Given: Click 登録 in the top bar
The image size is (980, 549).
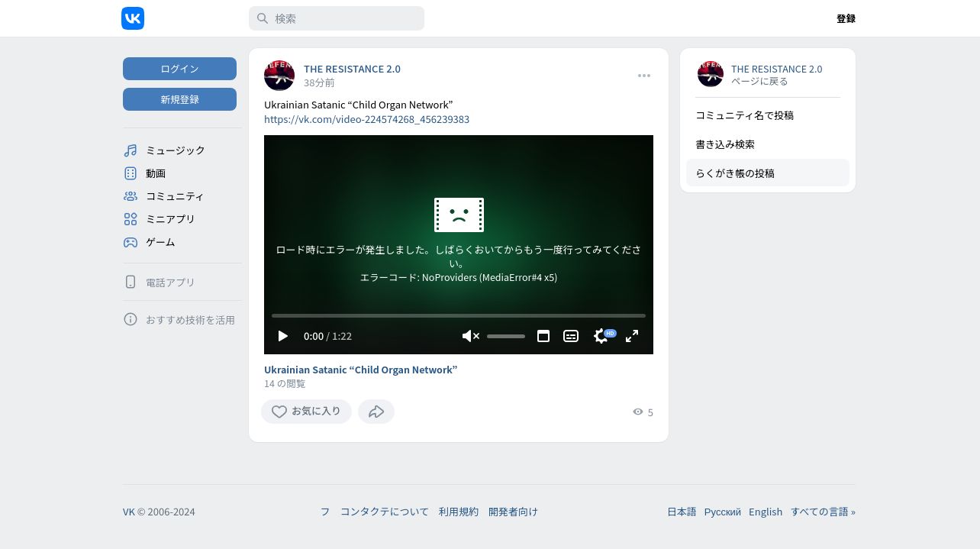Looking at the screenshot, I should 846,18.
